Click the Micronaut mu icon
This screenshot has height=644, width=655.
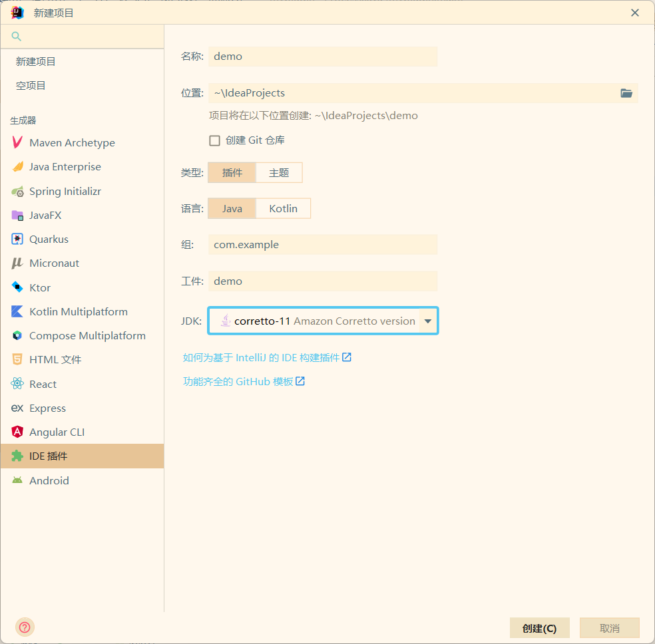17,263
